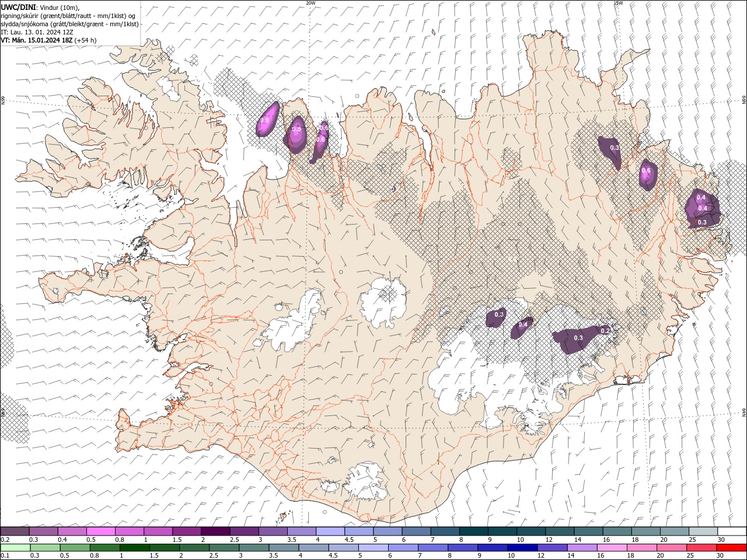Image resolution: width=747 pixels, height=560 pixels.
Task: Click the lavender snow swatch starting at 4
Action: [x=330, y=531]
